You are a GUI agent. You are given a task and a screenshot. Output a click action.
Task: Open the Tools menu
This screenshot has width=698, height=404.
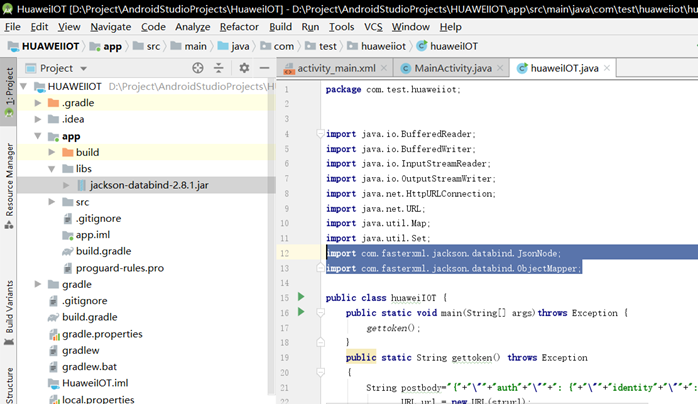pos(341,27)
